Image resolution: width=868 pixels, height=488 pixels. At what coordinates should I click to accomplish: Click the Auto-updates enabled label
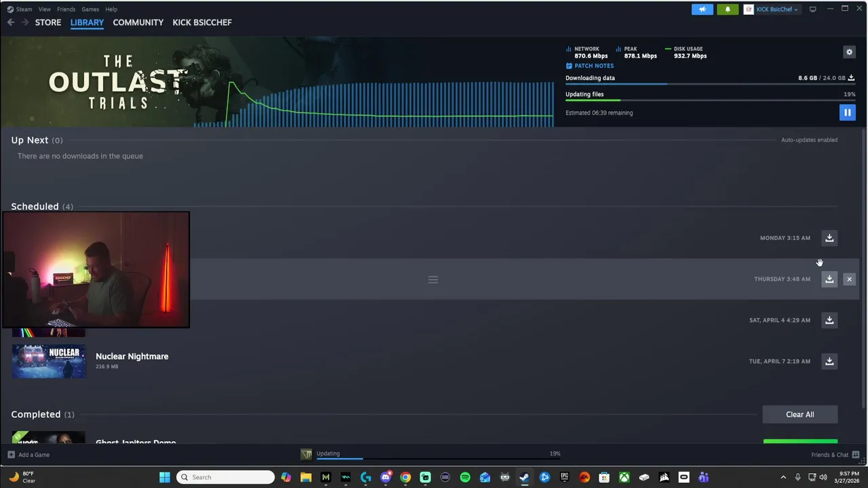[809, 140]
